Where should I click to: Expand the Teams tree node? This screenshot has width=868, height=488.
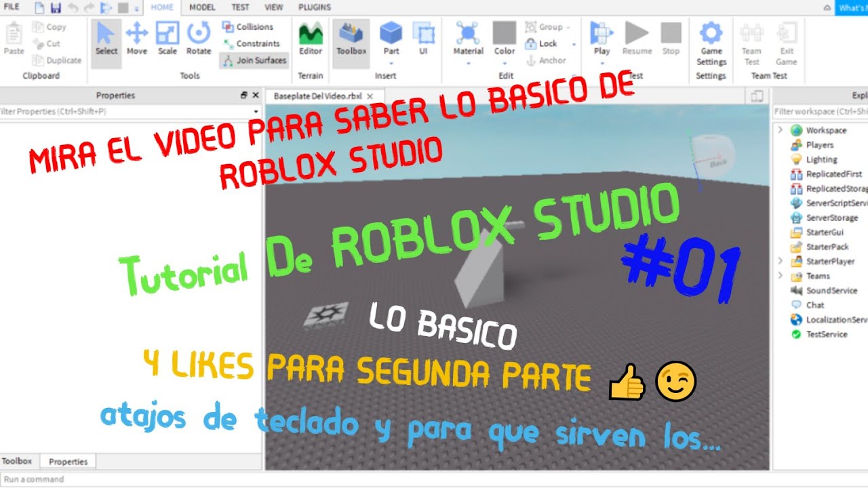coord(781,276)
